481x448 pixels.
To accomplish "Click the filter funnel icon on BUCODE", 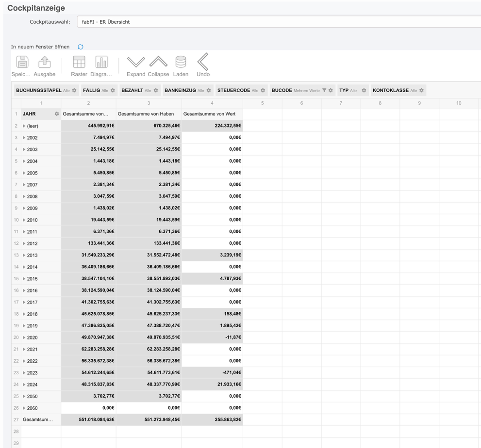I will (324, 91).
